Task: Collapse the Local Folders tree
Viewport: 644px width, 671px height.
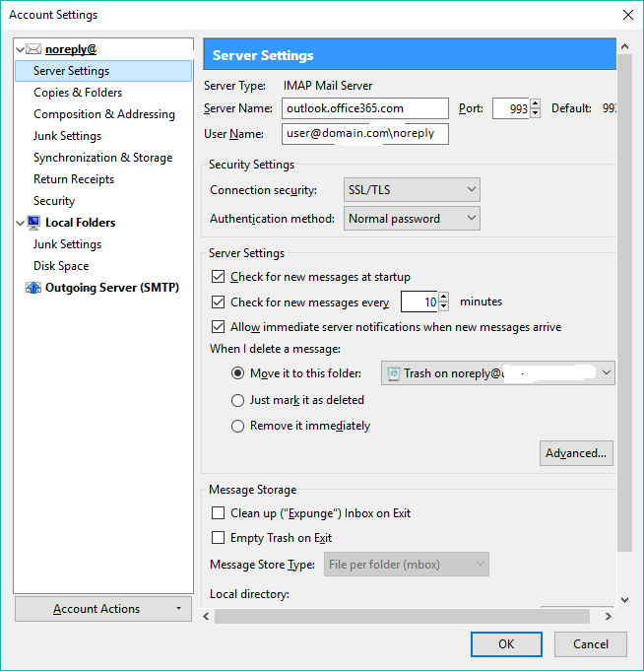Action: click(x=21, y=223)
